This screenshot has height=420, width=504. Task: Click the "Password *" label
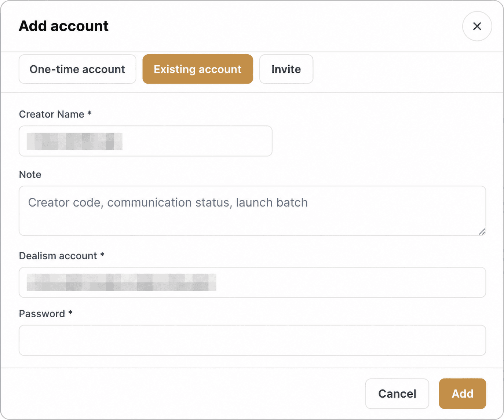click(x=46, y=314)
